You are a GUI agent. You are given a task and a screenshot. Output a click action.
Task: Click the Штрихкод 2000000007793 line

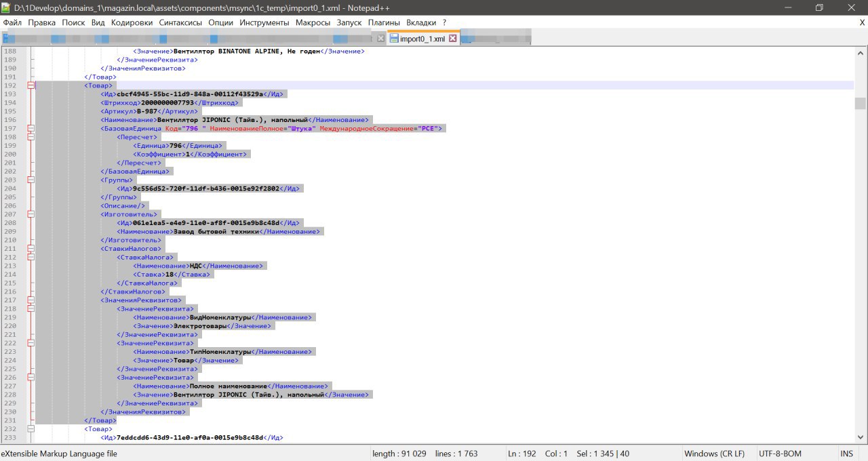click(170, 102)
